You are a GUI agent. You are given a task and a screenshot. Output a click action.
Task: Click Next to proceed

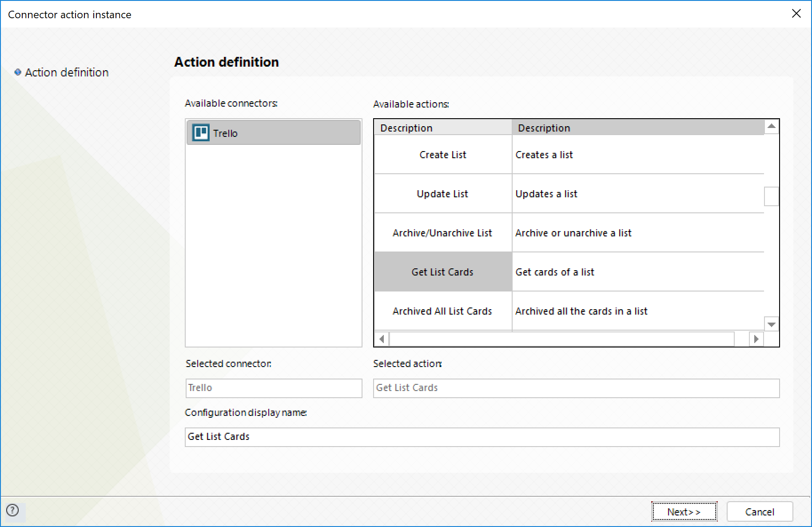(684, 511)
